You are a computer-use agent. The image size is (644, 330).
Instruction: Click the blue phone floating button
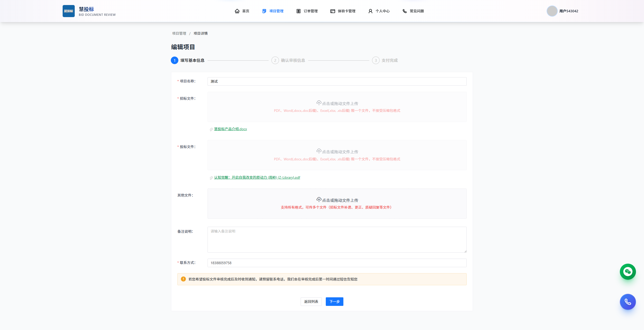tap(628, 302)
